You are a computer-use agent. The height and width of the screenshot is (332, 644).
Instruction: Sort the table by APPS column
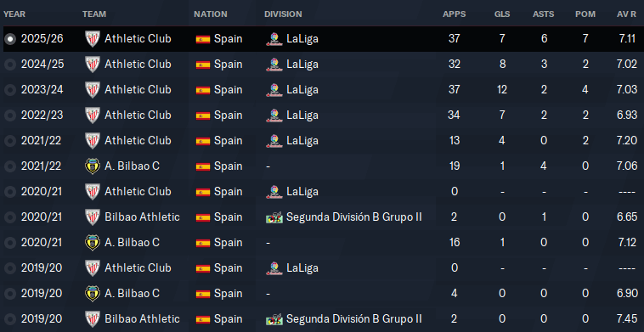(x=455, y=14)
